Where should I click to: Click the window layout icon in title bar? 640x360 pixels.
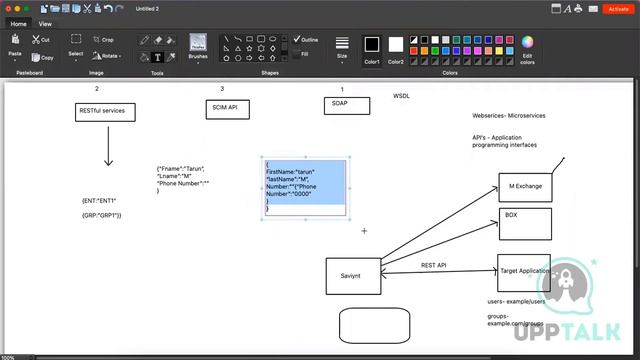(x=556, y=9)
